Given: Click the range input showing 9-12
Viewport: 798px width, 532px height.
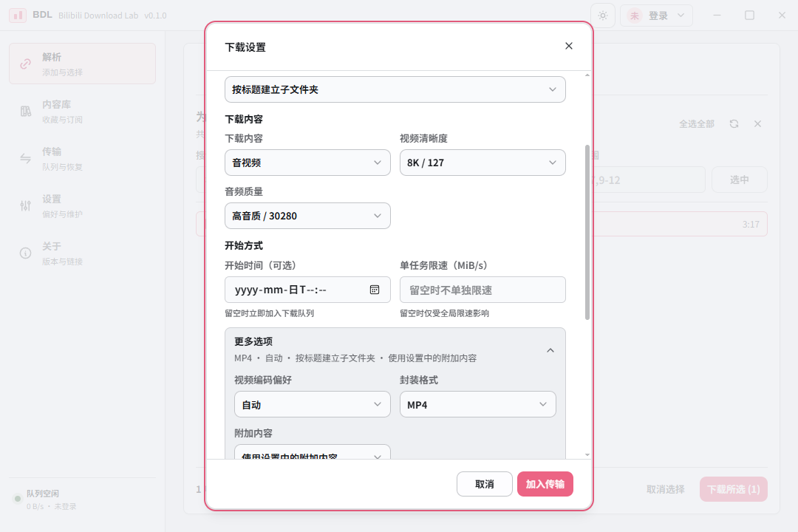Looking at the screenshot, I should tap(649, 180).
